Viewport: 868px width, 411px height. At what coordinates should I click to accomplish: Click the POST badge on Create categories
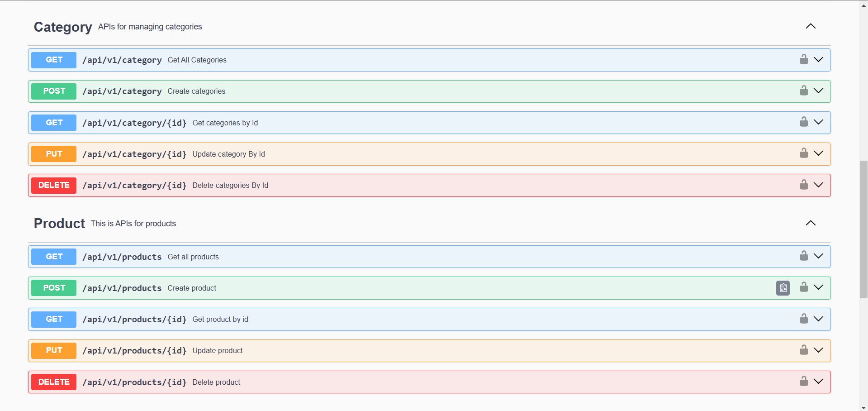[x=53, y=91]
